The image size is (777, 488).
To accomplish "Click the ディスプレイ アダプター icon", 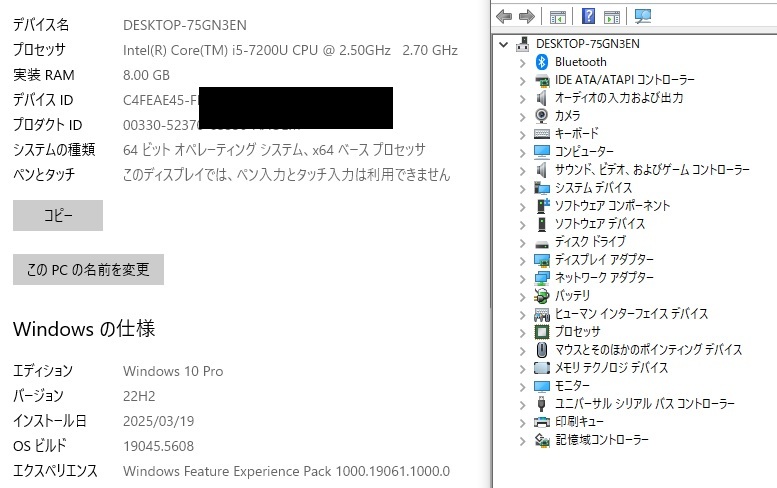I will pos(542,260).
